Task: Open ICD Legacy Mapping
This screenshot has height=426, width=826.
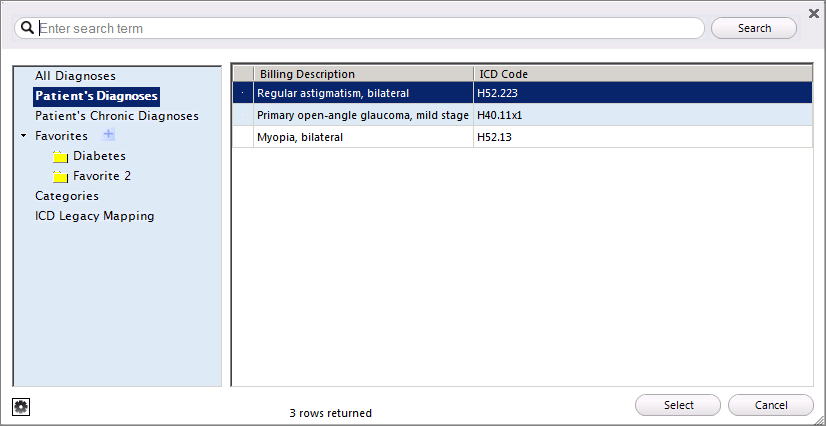Action: (x=95, y=216)
